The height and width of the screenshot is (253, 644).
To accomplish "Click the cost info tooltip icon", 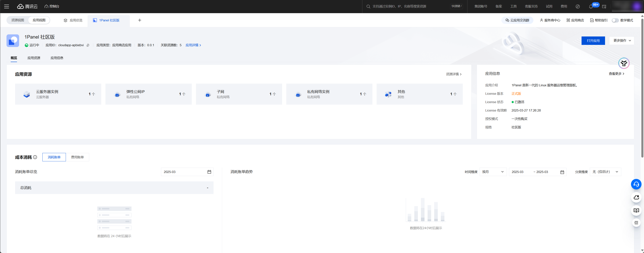I will [x=35, y=157].
